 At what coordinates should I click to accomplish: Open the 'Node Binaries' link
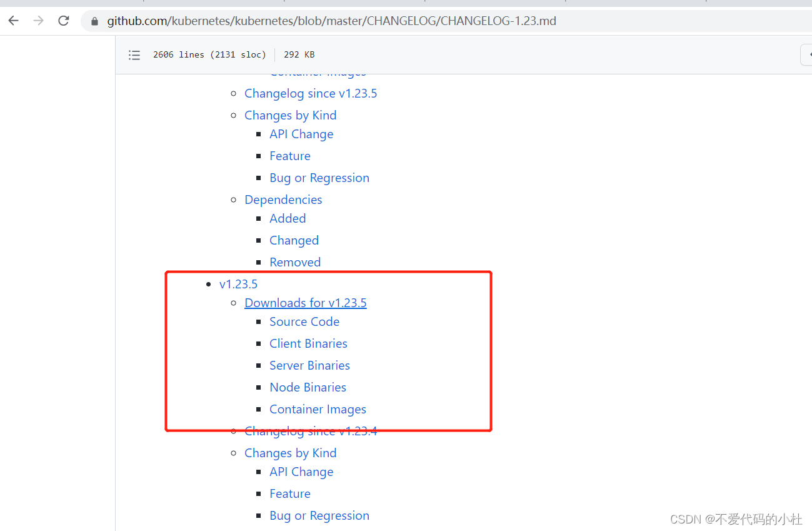tap(308, 387)
